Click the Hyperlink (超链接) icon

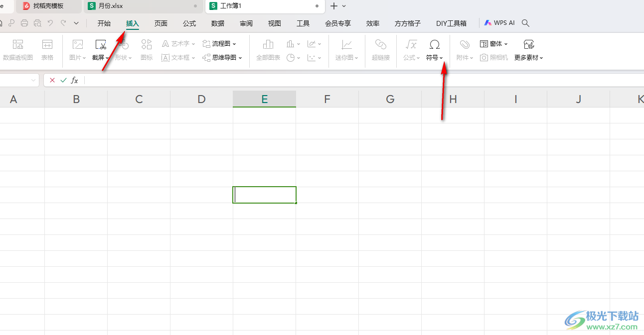point(381,44)
